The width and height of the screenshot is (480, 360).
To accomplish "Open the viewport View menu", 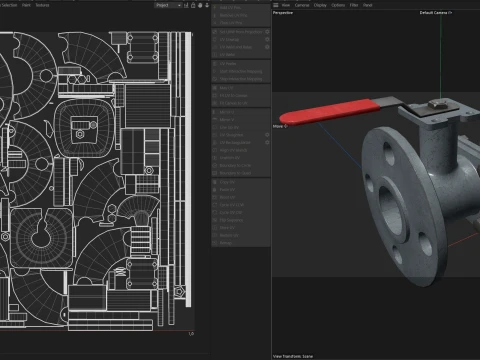I will pyautogui.click(x=286, y=5).
